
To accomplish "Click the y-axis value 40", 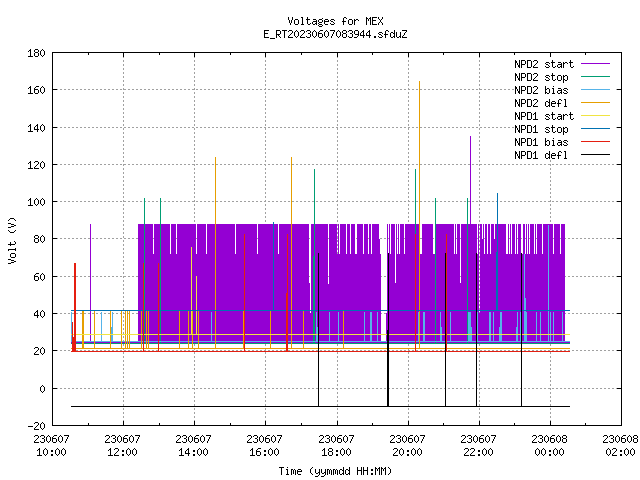I will point(39,313).
